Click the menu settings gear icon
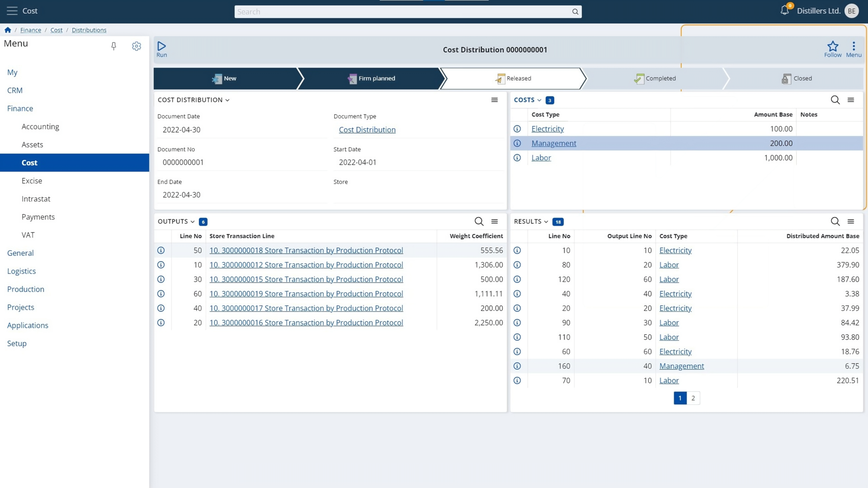This screenshot has width=868, height=488. (136, 46)
